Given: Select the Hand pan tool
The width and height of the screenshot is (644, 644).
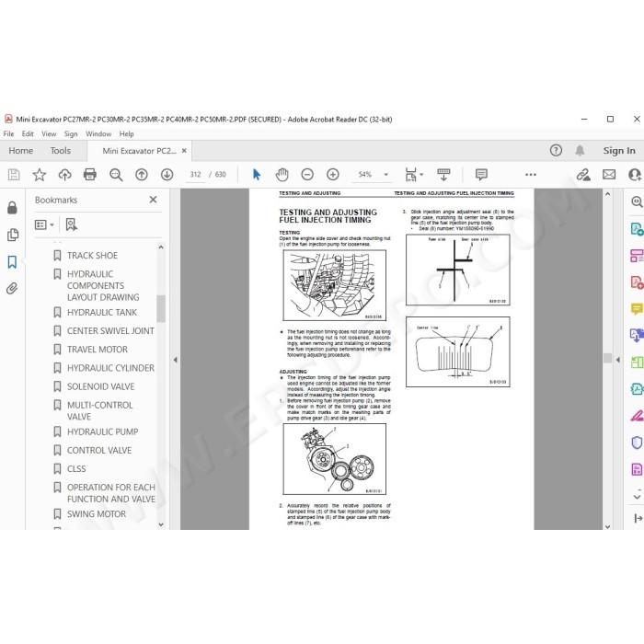Looking at the screenshot, I should coord(282,175).
